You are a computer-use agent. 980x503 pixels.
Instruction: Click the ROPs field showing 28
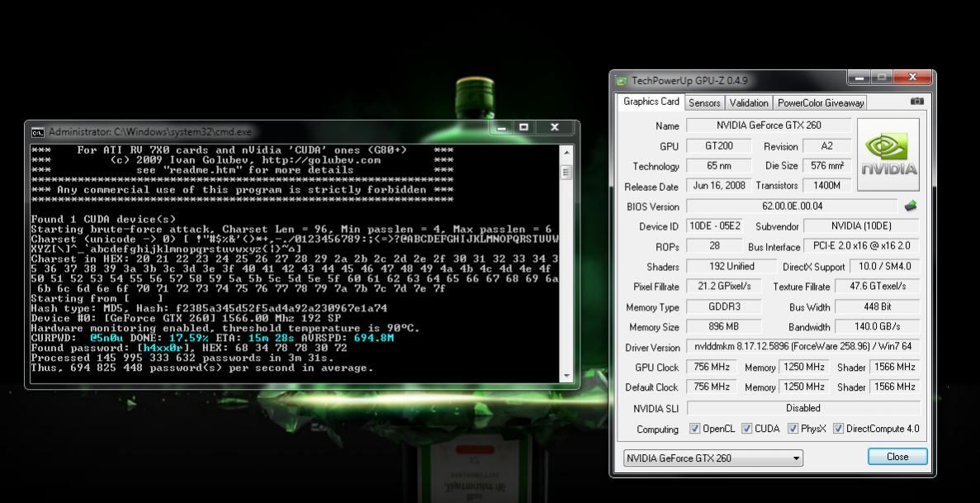point(715,246)
